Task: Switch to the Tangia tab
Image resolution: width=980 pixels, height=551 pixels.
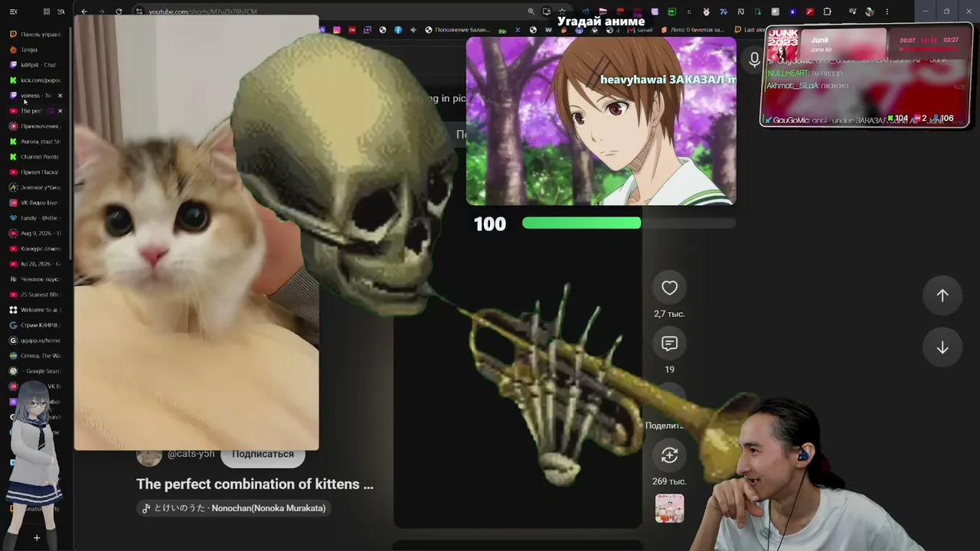Action: coord(35,50)
